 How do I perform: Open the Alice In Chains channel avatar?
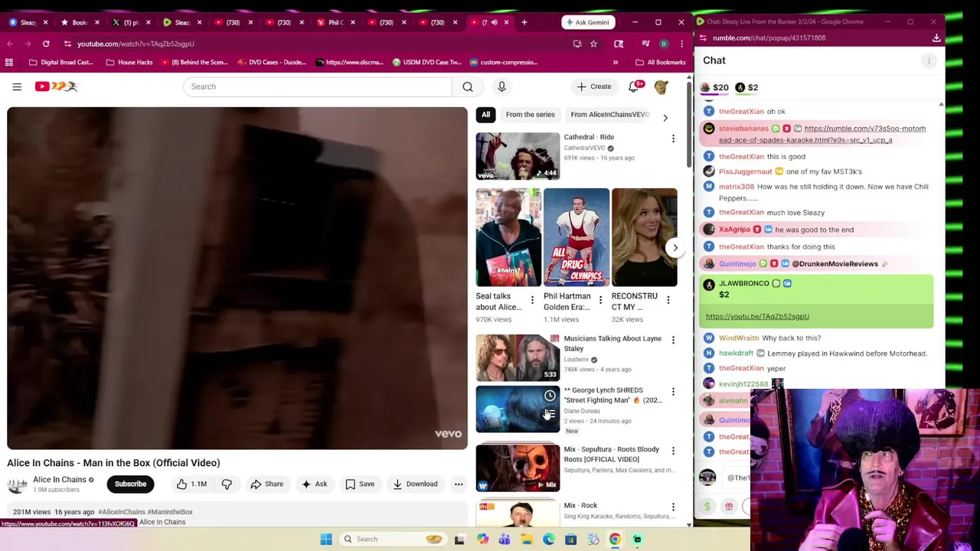tap(17, 484)
